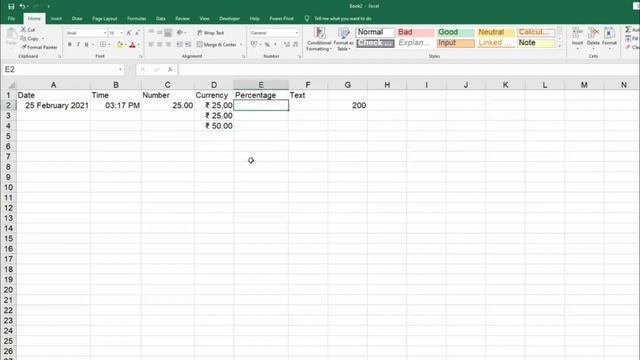Click the Accounting Number Format icon
This screenshot has height=360, width=640.
click(x=254, y=44)
